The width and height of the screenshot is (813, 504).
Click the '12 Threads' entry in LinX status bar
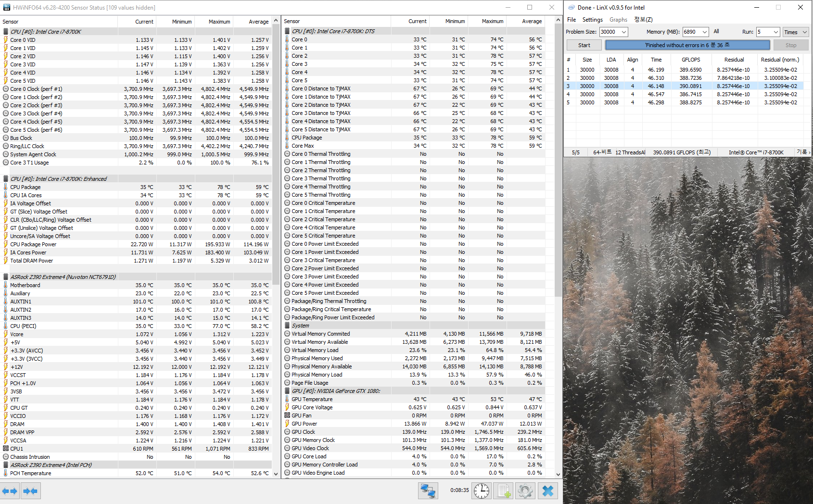[x=631, y=152]
